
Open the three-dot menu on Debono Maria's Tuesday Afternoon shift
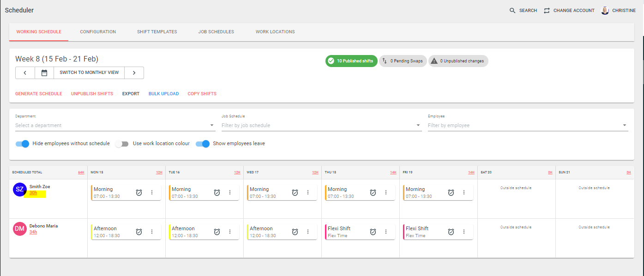[x=230, y=232]
